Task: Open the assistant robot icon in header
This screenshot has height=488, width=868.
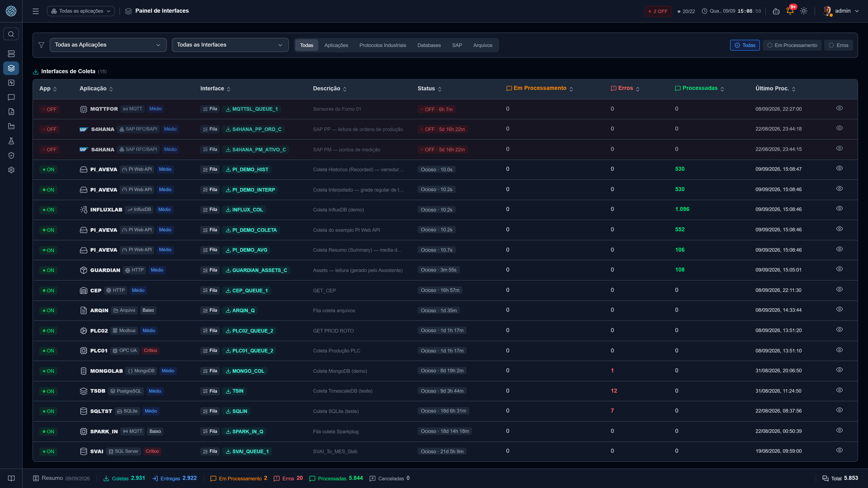Action: tap(776, 11)
